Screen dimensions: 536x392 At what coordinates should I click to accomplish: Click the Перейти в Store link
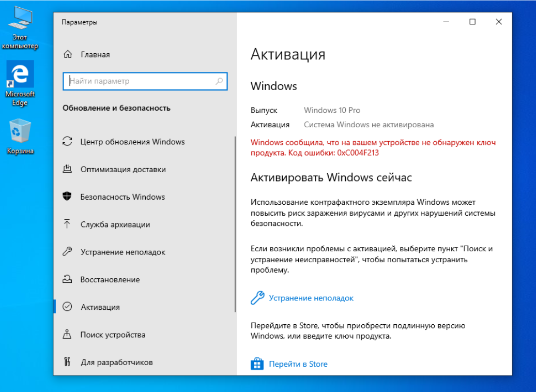pos(298,364)
